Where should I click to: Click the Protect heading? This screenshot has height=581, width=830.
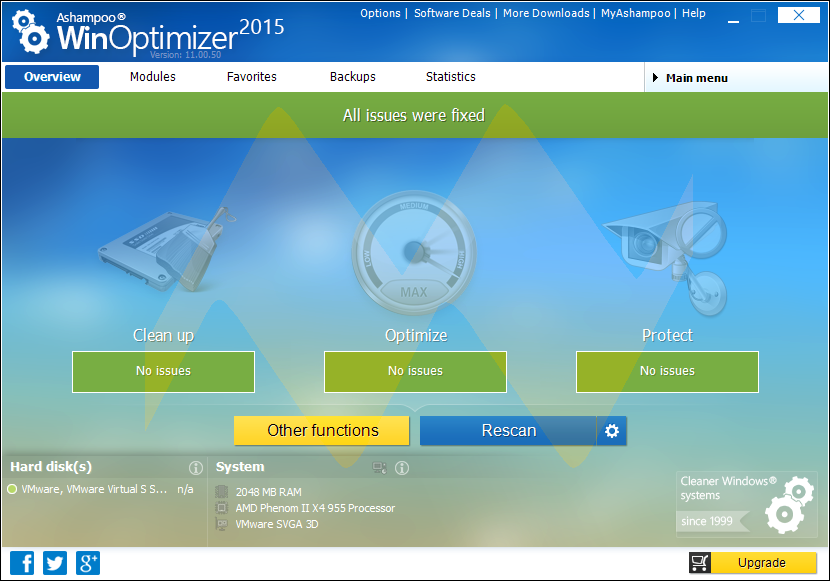click(667, 335)
